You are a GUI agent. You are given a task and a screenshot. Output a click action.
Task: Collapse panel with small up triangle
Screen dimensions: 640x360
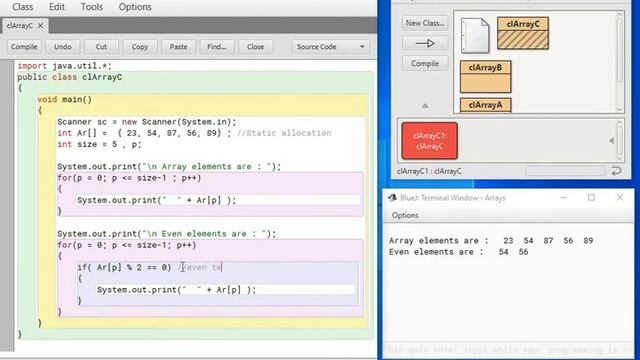pos(425,106)
